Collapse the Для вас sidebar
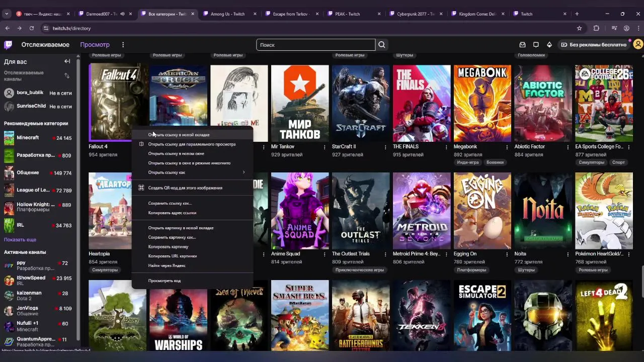This screenshot has width=644, height=362. tap(67, 61)
